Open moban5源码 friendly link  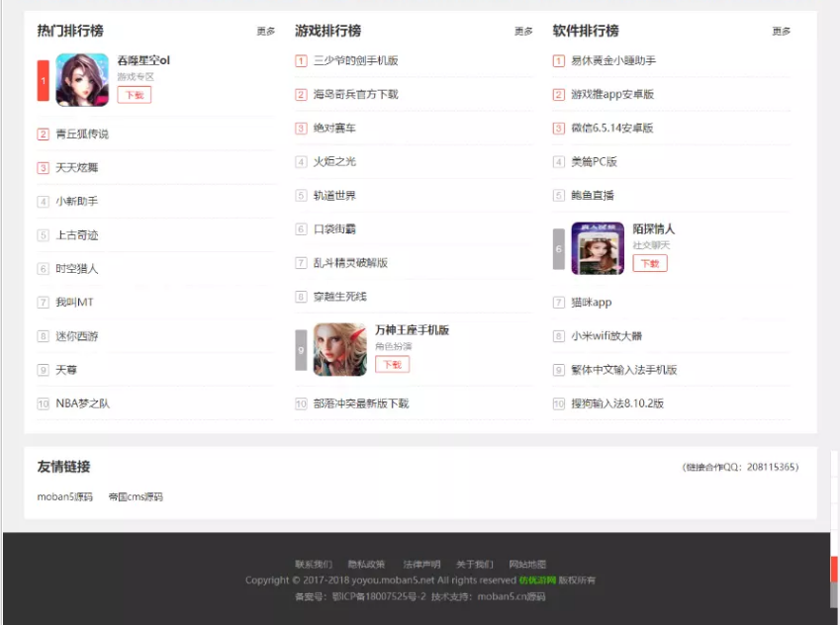[65, 497]
